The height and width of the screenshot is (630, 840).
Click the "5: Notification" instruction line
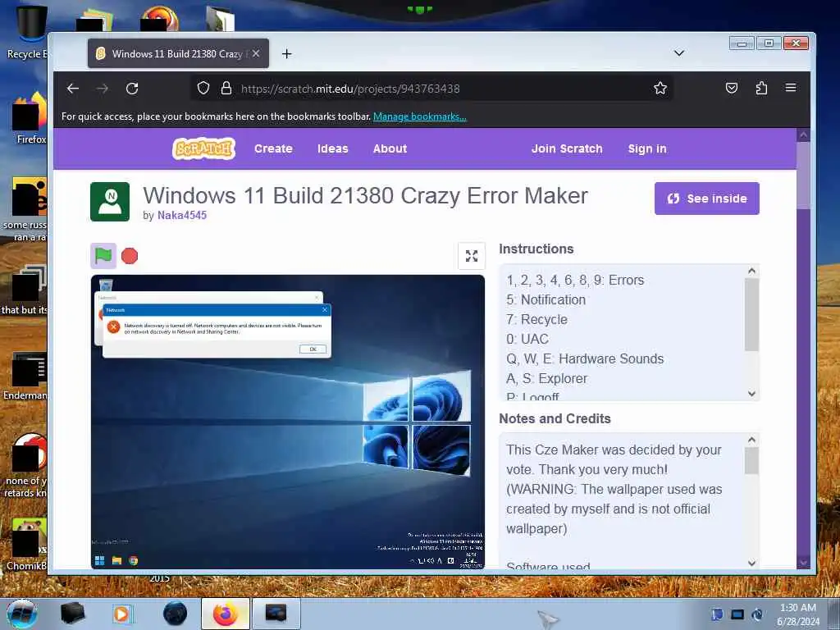546,300
